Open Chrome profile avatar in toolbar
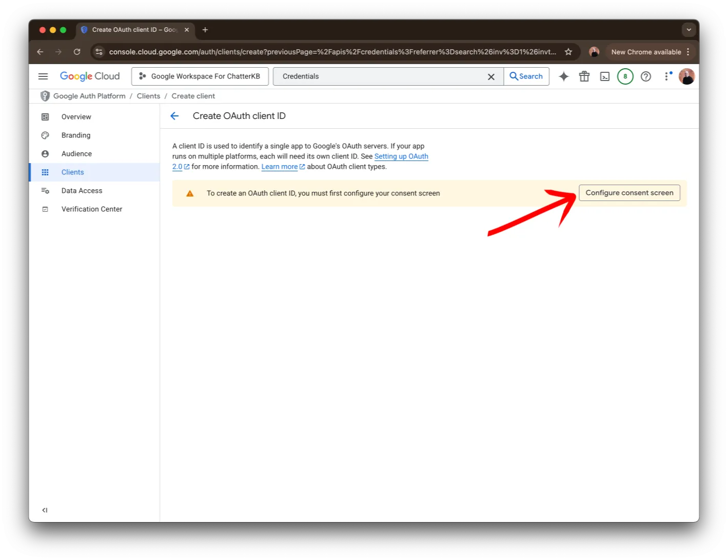Screen dimensions: 728x560 tap(594, 52)
